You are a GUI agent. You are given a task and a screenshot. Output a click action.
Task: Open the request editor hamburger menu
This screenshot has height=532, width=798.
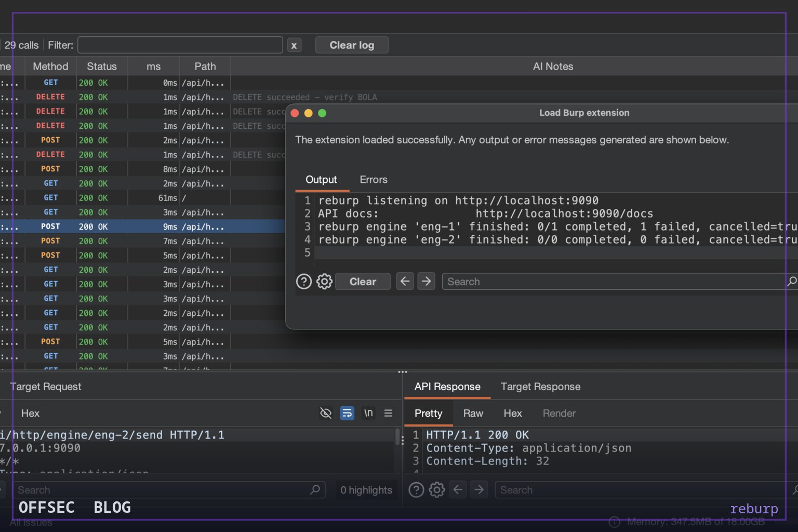(388, 413)
